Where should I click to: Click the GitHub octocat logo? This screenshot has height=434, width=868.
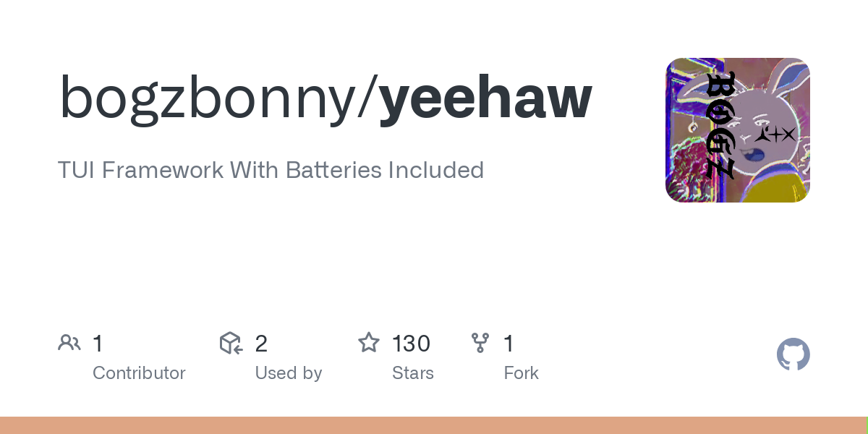point(793,354)
